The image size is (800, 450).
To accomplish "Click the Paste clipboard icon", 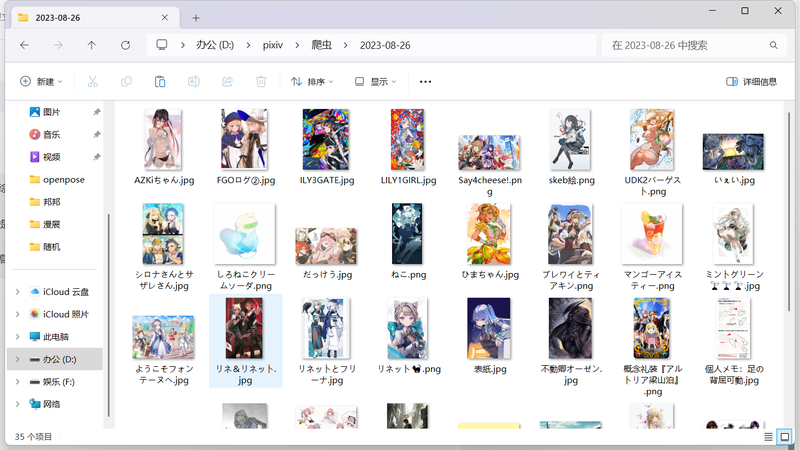I will pyautogui.click(x=160, y=82).
